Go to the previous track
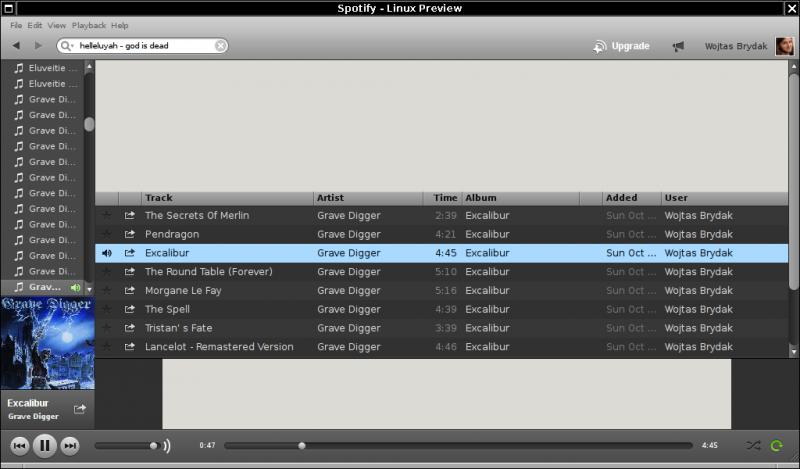800x469 pixels. (x=20, y=446)
